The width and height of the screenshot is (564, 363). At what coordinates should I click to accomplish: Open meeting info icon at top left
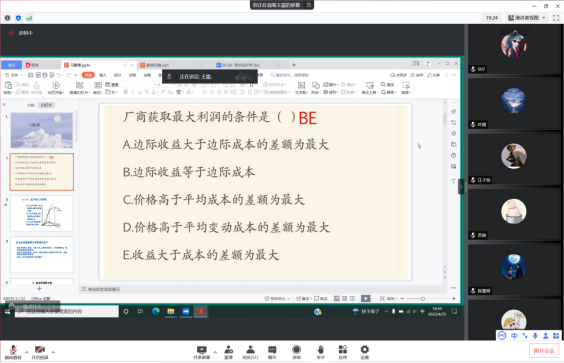(x=8, y=18)
